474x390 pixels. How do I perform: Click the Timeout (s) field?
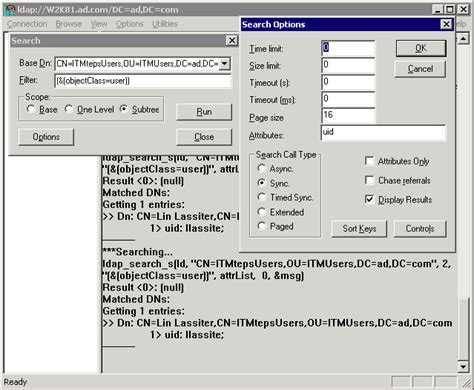pyautogui.click(x=348, y=82)
